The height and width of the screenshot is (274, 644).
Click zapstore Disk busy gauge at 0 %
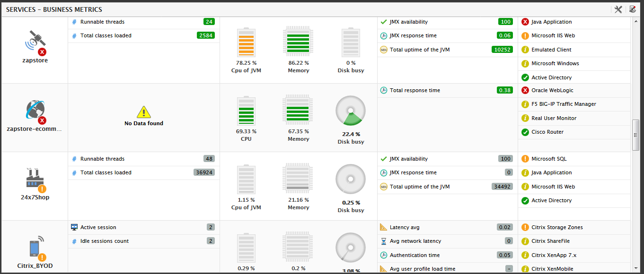[351, 42]
